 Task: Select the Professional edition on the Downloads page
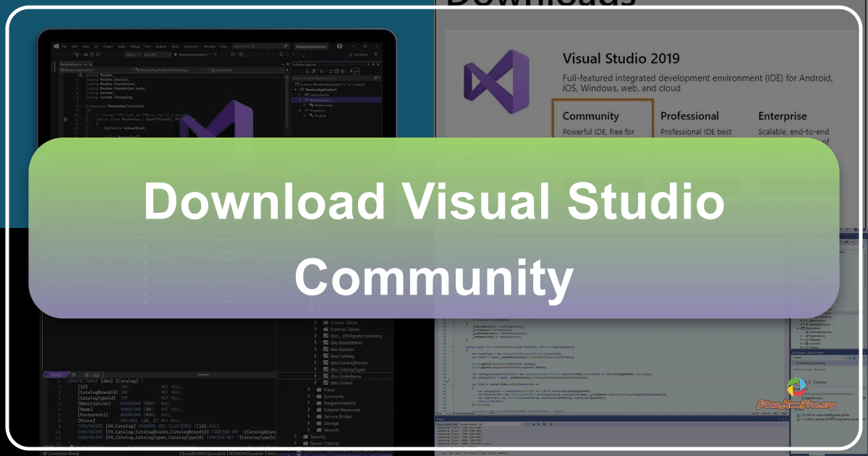[689, 116]
